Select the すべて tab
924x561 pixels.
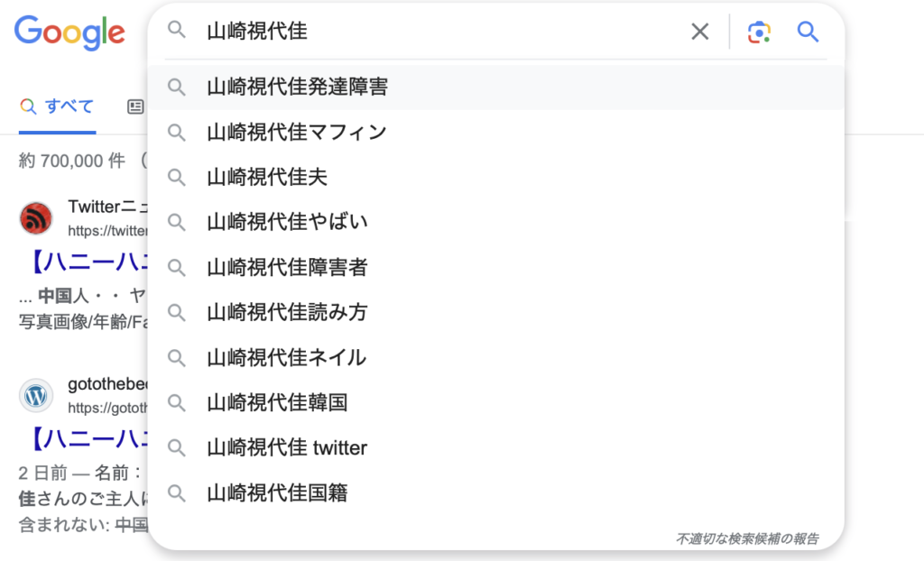[x=57, y=107]
